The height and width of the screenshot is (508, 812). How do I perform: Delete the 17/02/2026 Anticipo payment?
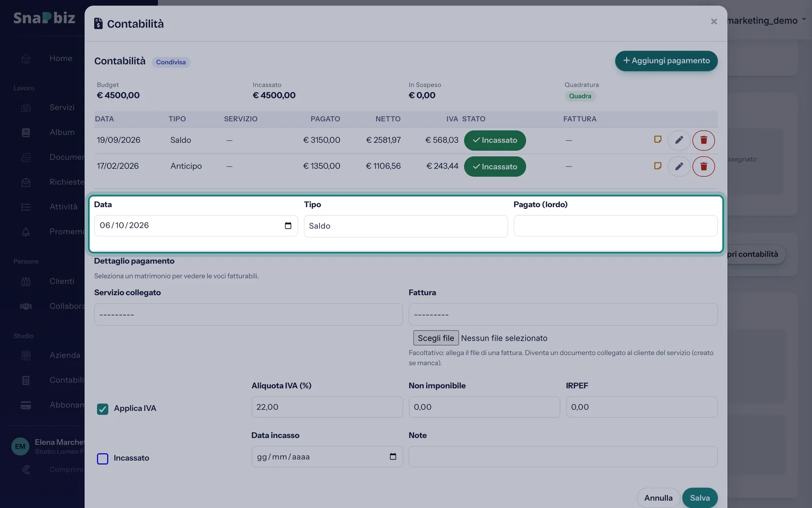pyautogui.click(x=703, y=167)
